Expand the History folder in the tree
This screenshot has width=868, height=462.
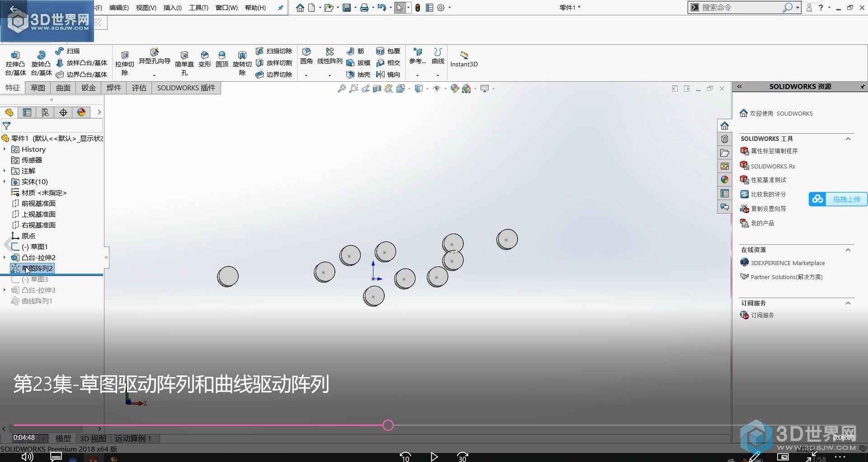pos(5,149)
